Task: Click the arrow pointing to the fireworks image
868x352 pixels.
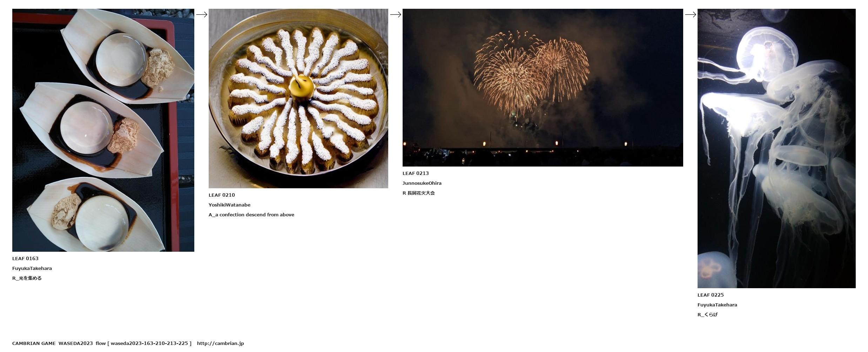Action: 396,15
